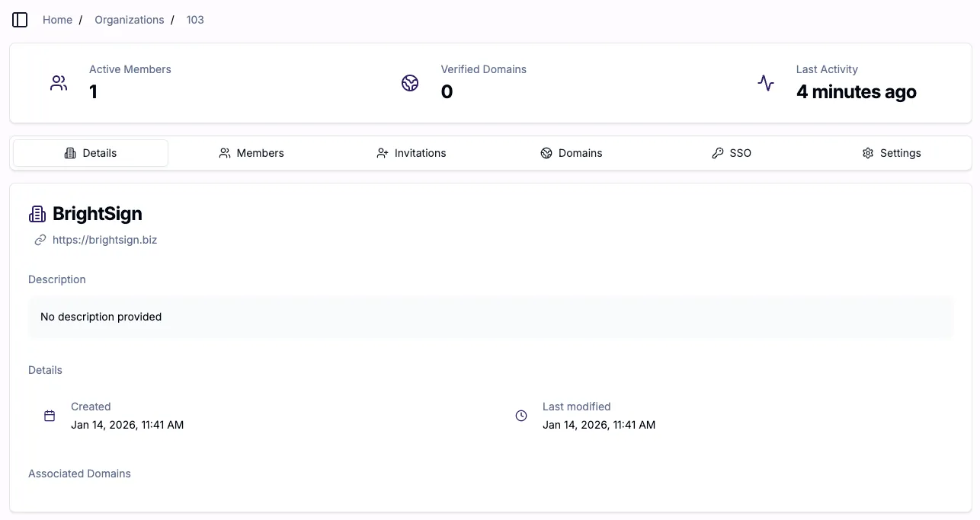Click the 'Associated Domains' label
Viewport: 980px width, 520px height.
(79, 474)
